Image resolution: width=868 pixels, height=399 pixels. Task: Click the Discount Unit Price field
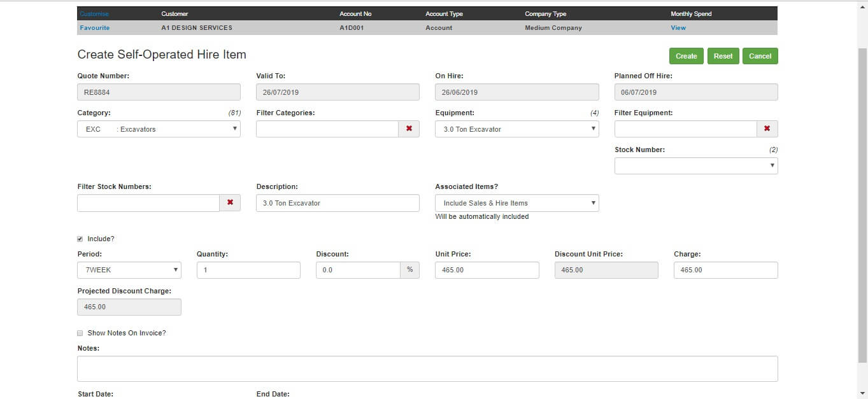click(606, 270)
